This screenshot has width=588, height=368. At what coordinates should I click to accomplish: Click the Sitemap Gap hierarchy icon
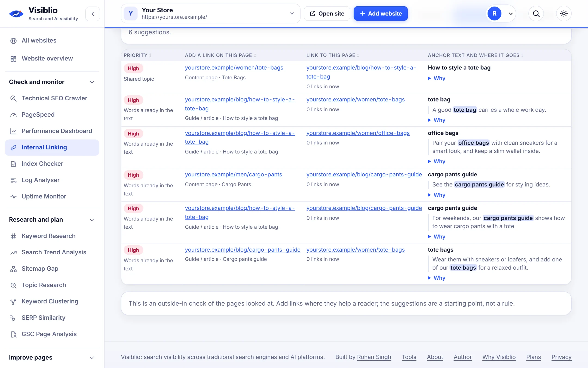[13, 269]
